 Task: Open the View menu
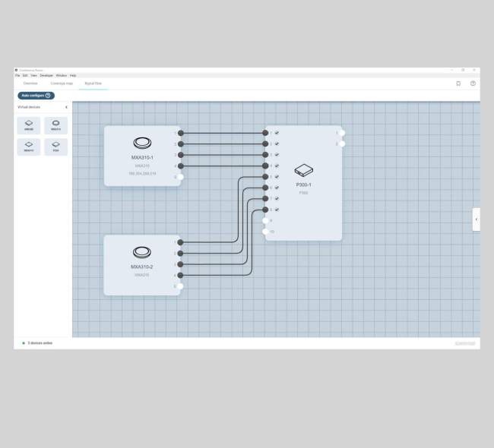(33, 76)
